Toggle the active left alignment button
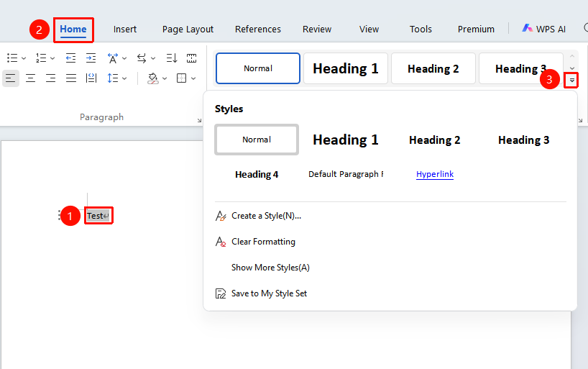 click(x=11, y=78)
